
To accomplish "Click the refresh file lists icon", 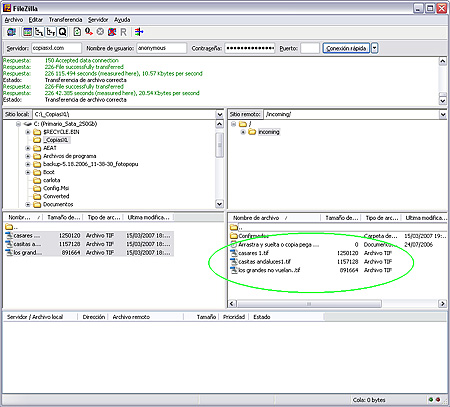I will click(77, 32).
